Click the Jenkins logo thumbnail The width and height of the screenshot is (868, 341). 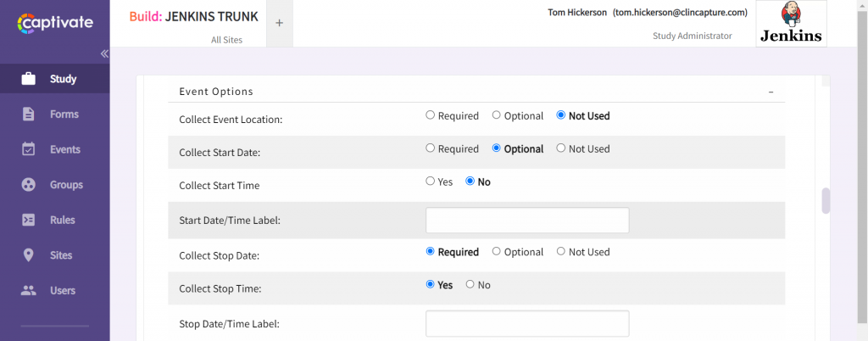click(791, 24)
